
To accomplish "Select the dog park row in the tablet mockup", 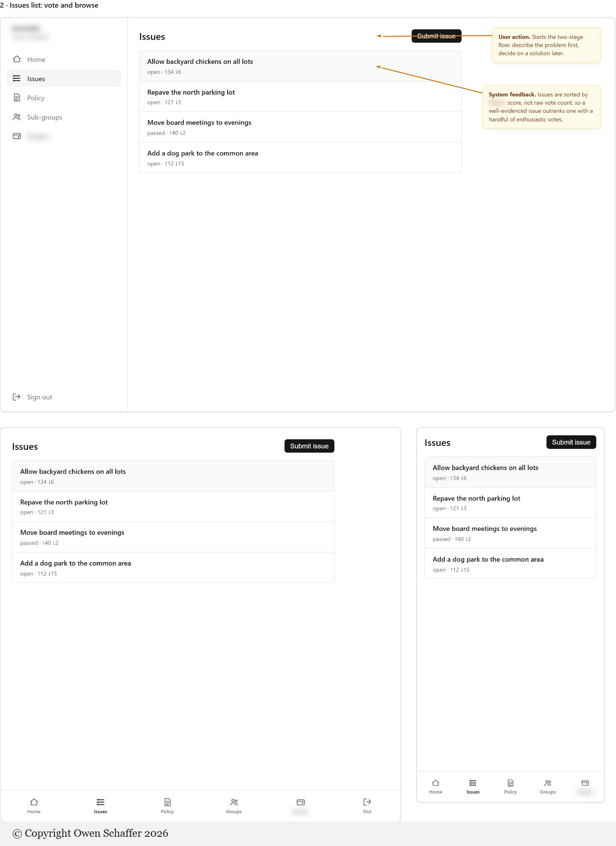I will 173,567.
